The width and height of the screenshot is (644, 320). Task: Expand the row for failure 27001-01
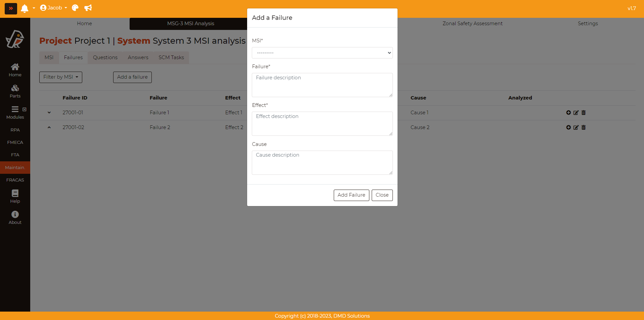click(x=49, y=113)
